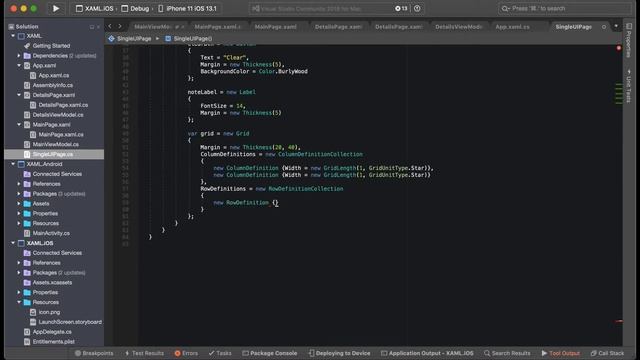Expand the Assets folder
Screen dimensions: 640x360
pos(19,203)
